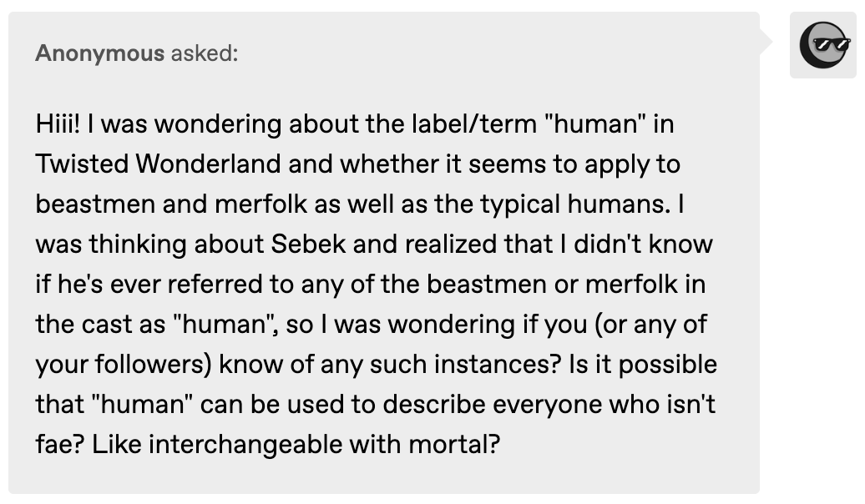Viewport: 865px width, 504px height.
Task: Click the "Anonymous" asker name
Action: 100,54
